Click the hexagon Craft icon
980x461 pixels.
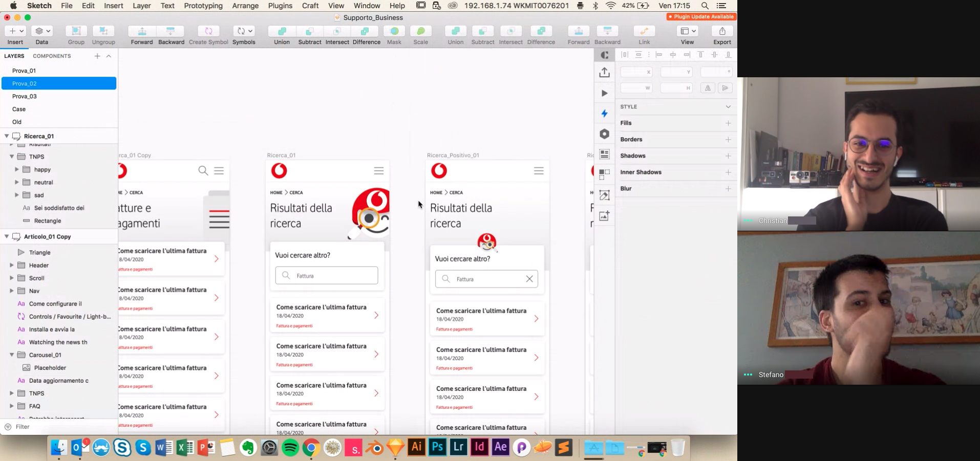pos(604,134)
